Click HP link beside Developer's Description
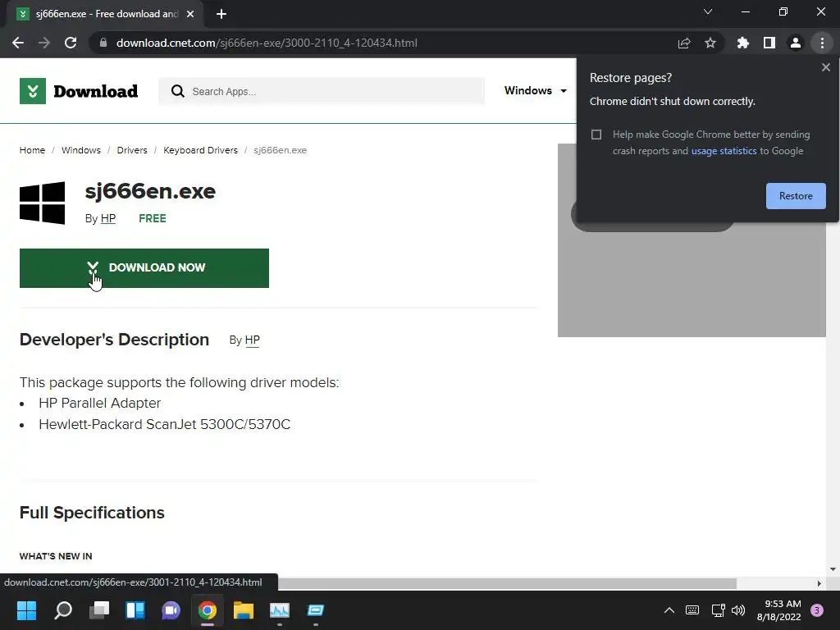Image resolution: width=840 pixels, height=630 pixels. [x=253, y=340]
